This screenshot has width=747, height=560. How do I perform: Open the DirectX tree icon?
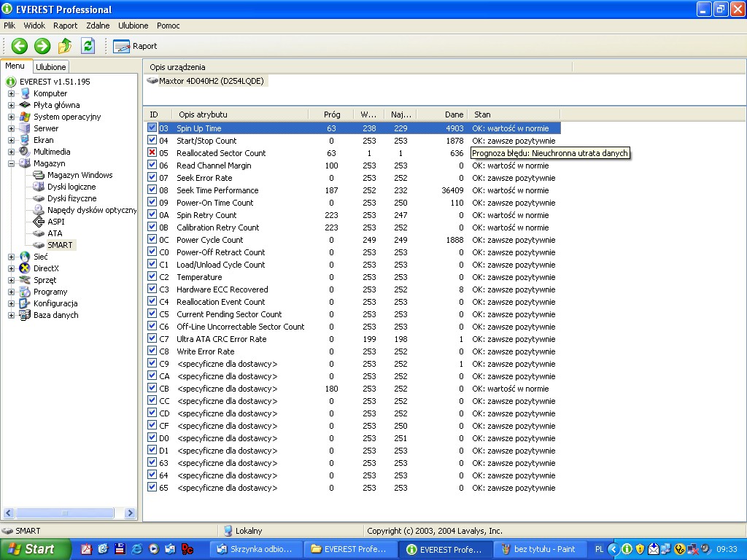pyautogui.click(x=26, y=268)
